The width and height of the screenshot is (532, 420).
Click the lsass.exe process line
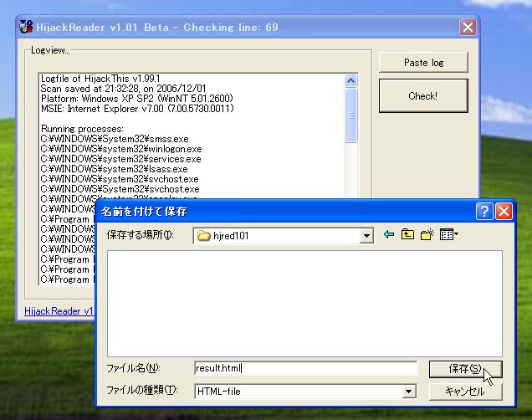(x=114, y=169)
